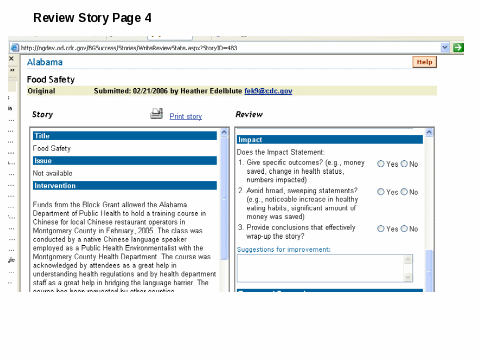Click the Issue section header

point(125,161)
